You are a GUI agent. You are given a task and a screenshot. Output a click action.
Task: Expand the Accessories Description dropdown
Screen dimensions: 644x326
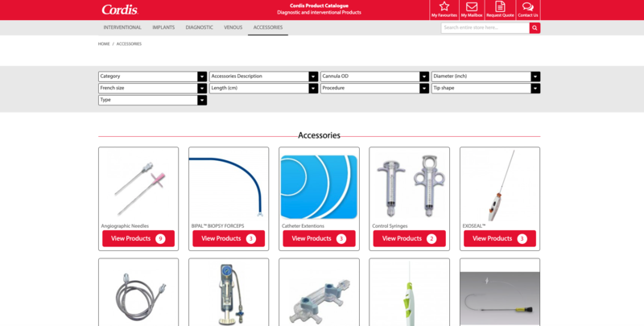pos(264,76)
